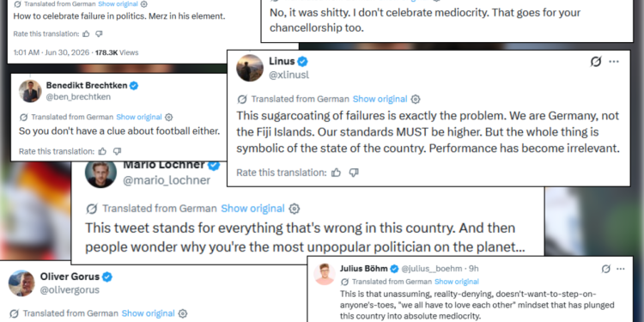644x322 pixels.
Task: Open the @olivergorus handle link
Action: coord(70,290)
